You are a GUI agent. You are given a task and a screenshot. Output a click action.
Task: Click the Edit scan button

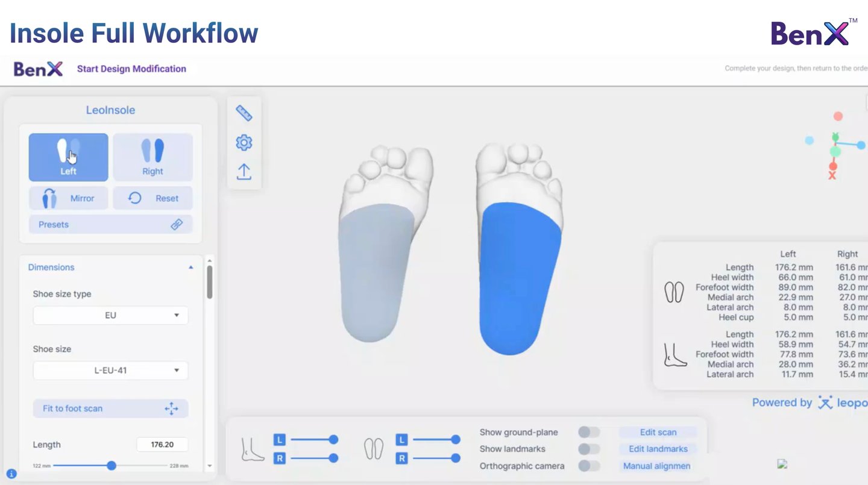pos(658,432)
